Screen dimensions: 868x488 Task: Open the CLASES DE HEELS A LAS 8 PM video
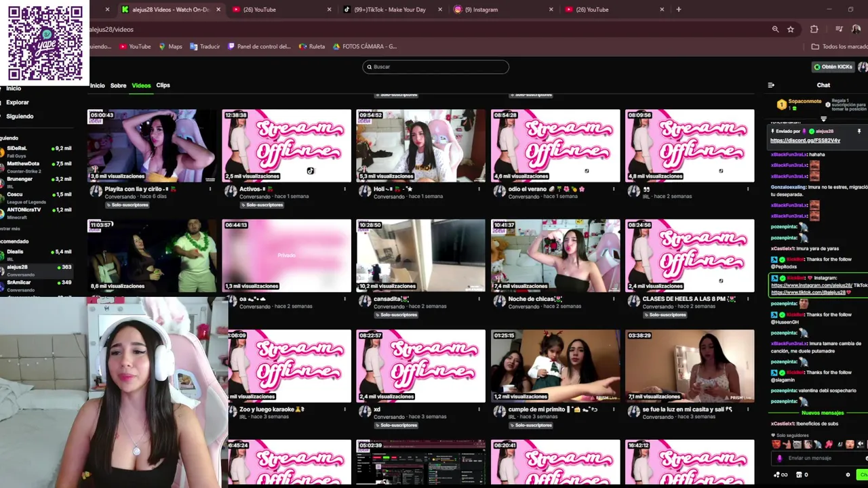pyautogui.click(x=690, y=256)
